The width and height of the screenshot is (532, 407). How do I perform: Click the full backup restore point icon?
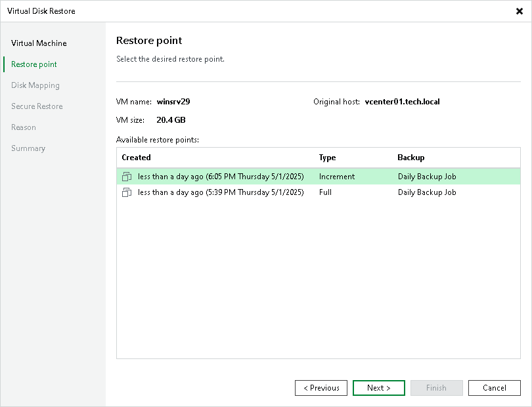click(x=127, y=192)
